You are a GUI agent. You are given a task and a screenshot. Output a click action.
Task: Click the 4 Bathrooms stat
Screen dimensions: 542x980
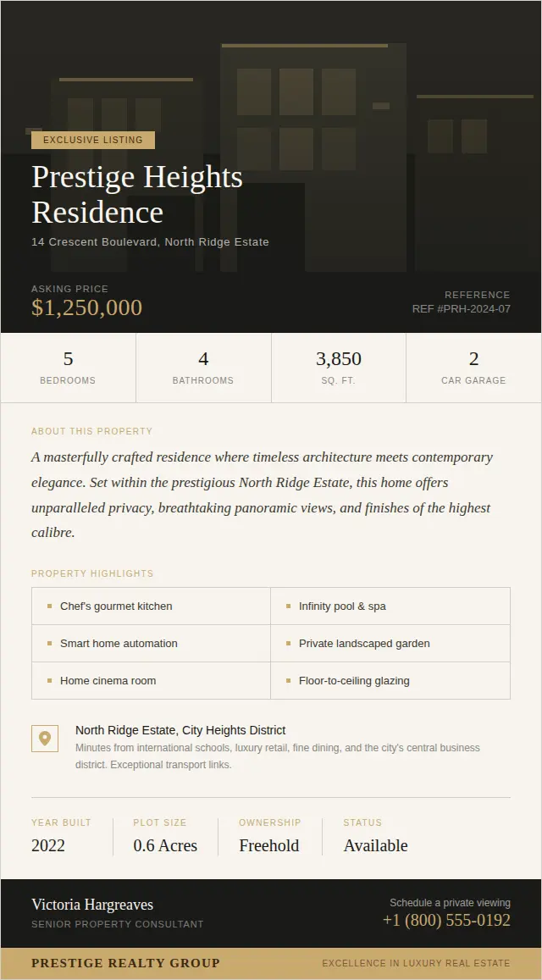click(203, 368)
